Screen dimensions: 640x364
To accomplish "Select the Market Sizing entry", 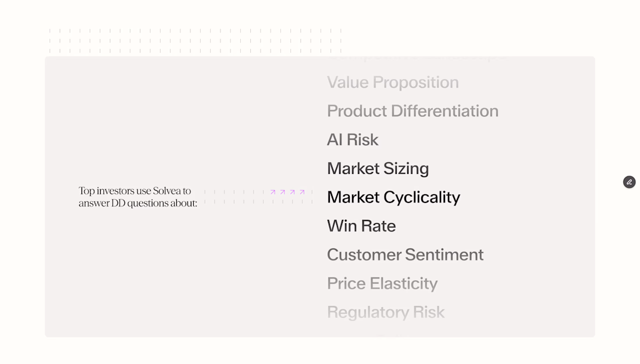I will click(378, 169).
